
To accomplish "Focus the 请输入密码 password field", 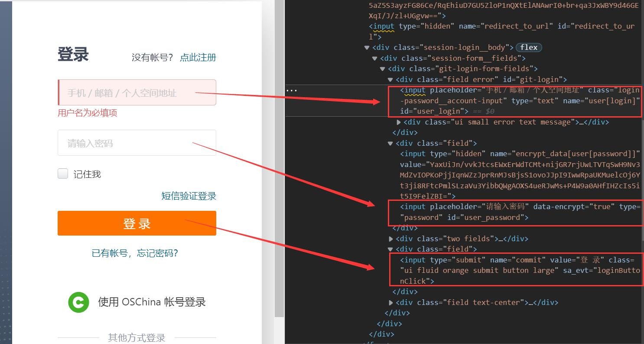I will tap(137, 143).
